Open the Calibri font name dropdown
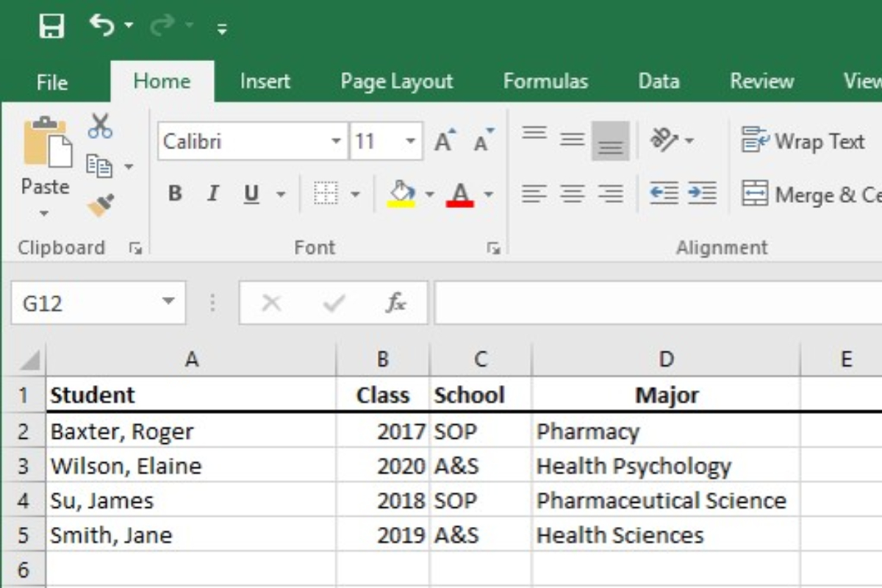Image resolution: width=882 pixels, height=588 pixels. point(336,141)
